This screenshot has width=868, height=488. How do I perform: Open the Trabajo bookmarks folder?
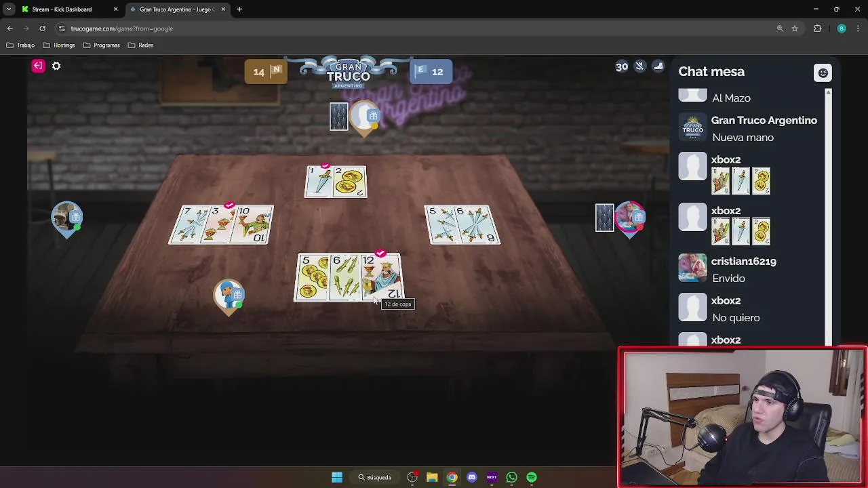[20, 45]
